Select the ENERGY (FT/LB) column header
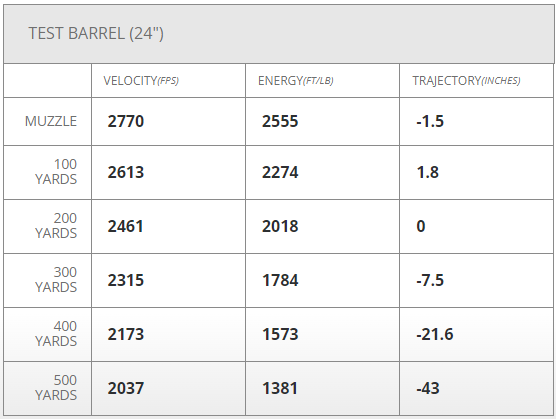Image resolution: width=556 pixels, height=419 pixels. [296, 81]
